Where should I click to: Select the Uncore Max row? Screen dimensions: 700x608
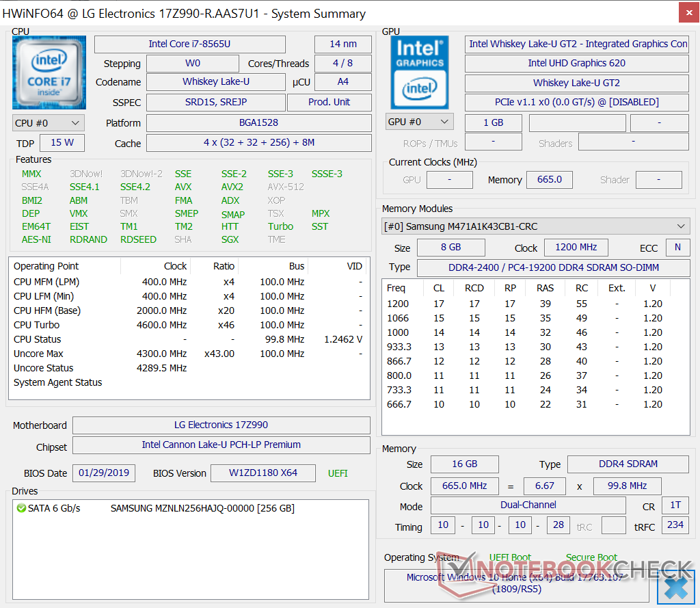click(188, 354)
